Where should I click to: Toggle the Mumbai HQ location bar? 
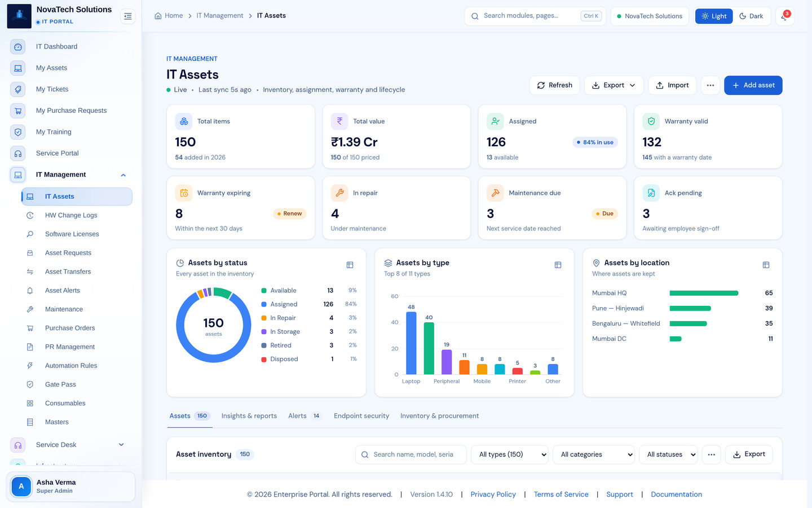704,293
